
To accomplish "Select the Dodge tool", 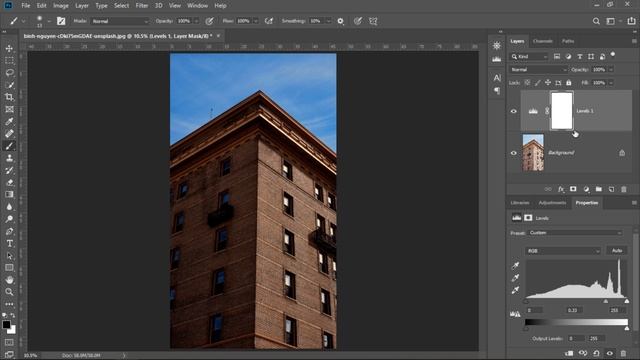I will (x=9, y=219).
